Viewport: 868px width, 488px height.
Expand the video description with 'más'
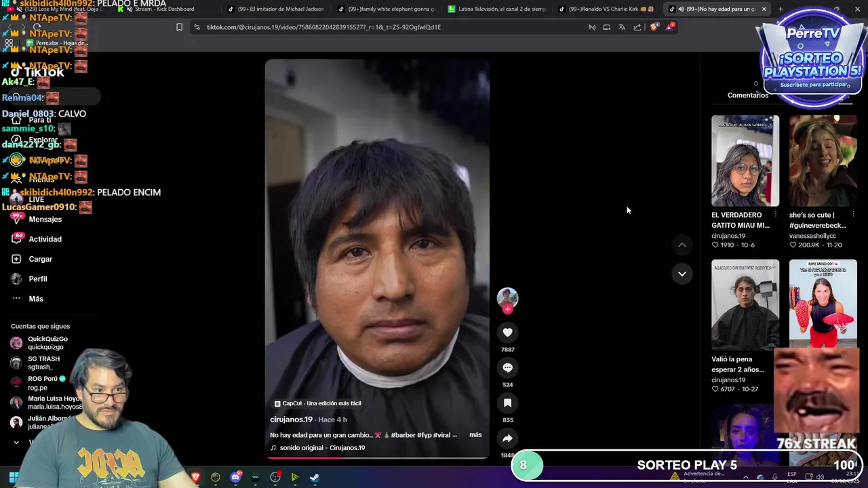point(475,435)
